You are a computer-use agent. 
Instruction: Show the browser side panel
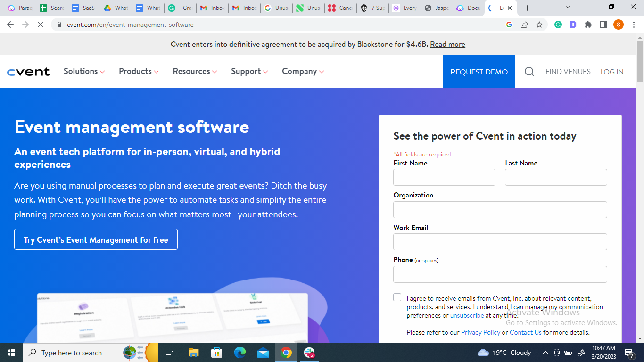(603, 25)
